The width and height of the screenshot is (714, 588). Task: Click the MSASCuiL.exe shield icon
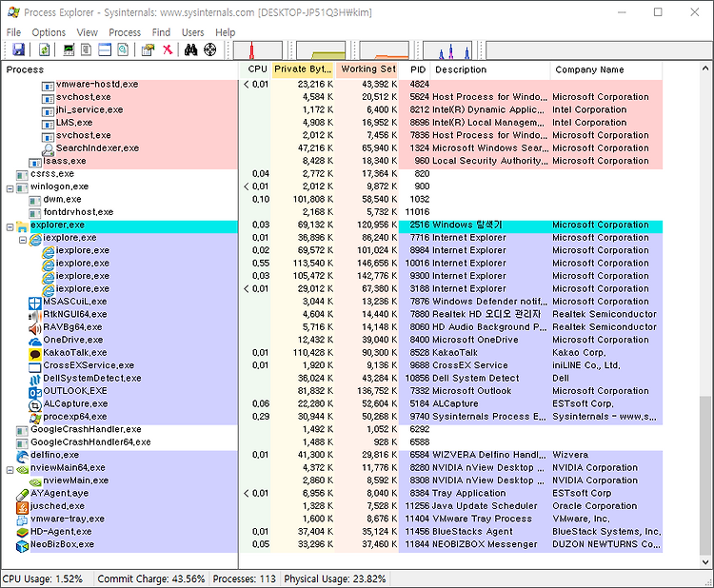click(x=35, y=303)
